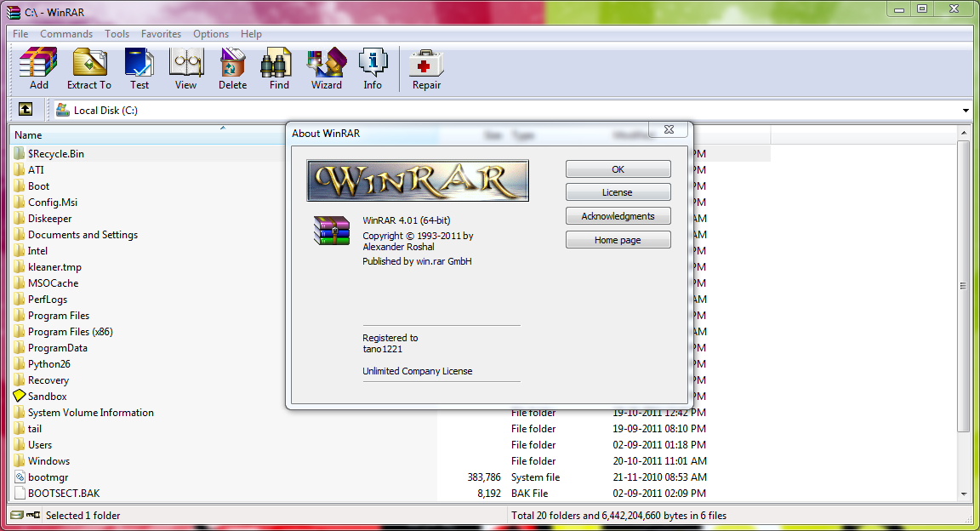The image size is (980, 531).
Task: Confirm About dialog with OK
Action: tap(618, 168)
